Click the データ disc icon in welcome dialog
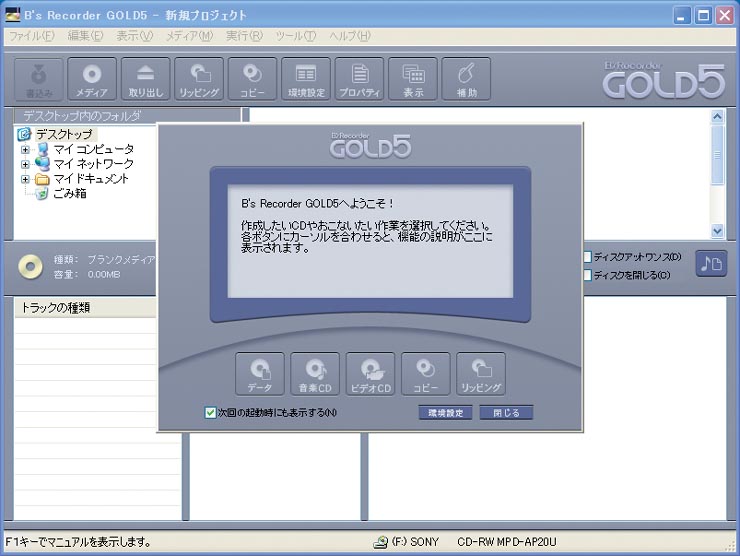This screenshot has width=740, height=556. [x=260, y=374]
